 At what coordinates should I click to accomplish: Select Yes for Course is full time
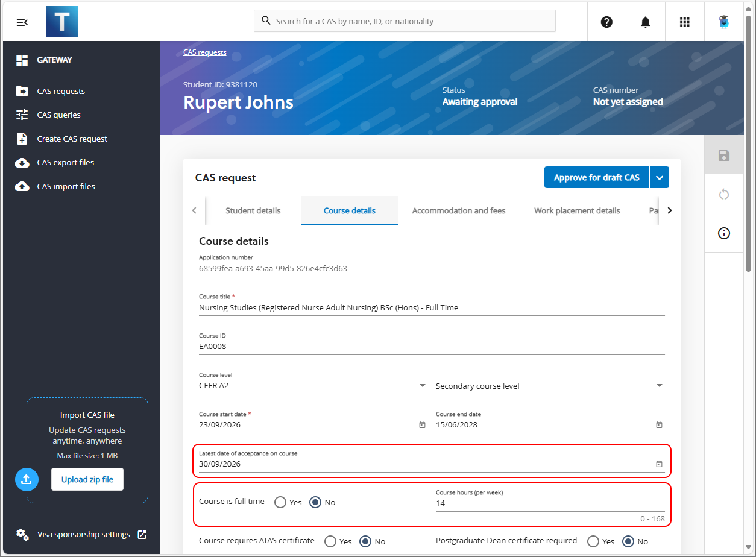(280, 502)
